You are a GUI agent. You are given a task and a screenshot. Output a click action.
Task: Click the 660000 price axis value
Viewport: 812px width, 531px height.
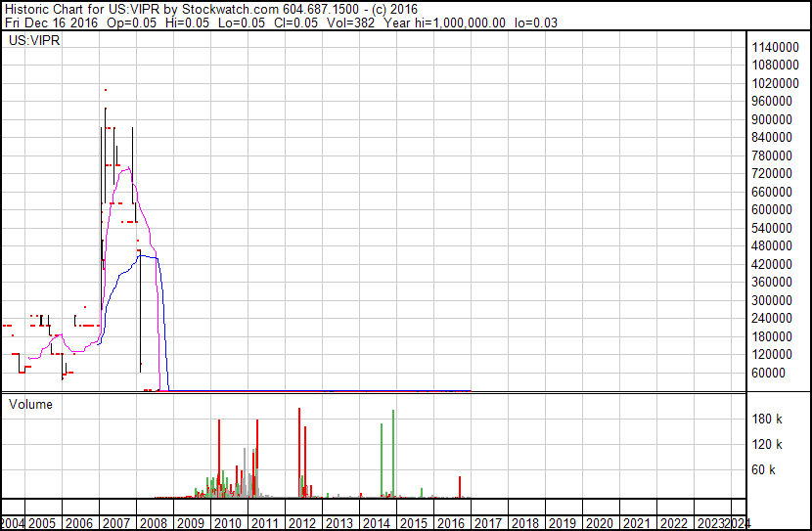pyautogui.click(x=772, y=192)
